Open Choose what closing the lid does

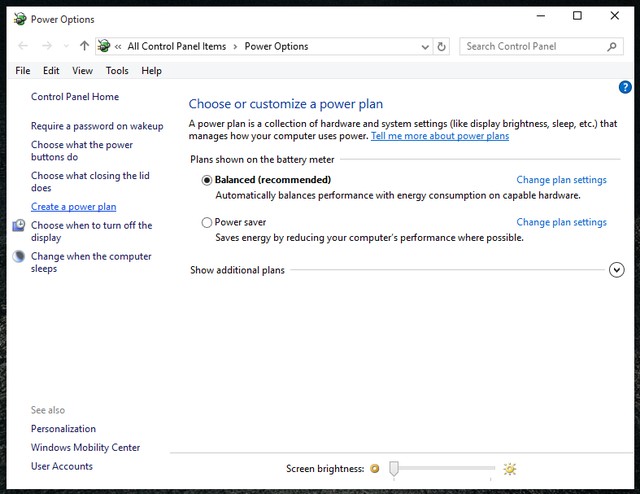pyautogui.click(x=90, y=182)
